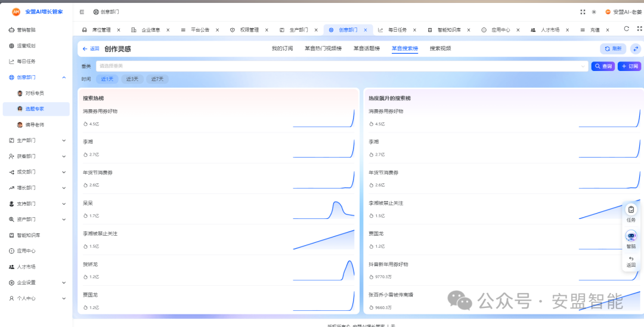This screenshot has height=327, width=644.
Task: Select the 选题专家 avatar entry
Action: coord(35,109)
